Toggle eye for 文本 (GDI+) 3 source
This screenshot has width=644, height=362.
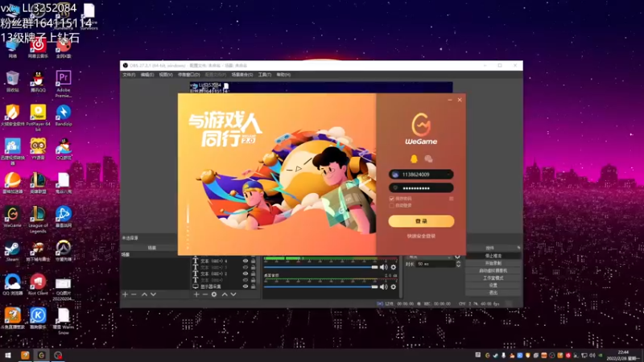(x=246, y=267)
